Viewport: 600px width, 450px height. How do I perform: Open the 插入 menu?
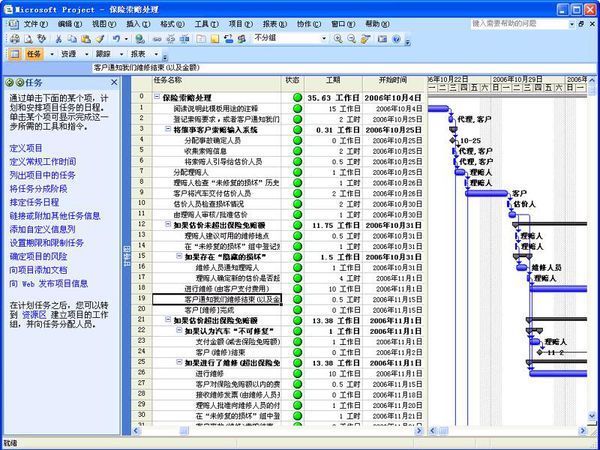[138, 24]
